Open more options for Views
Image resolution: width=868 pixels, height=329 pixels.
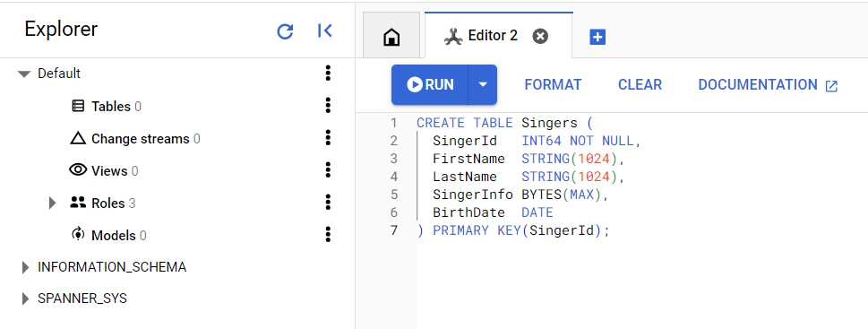tap(328, 170)
